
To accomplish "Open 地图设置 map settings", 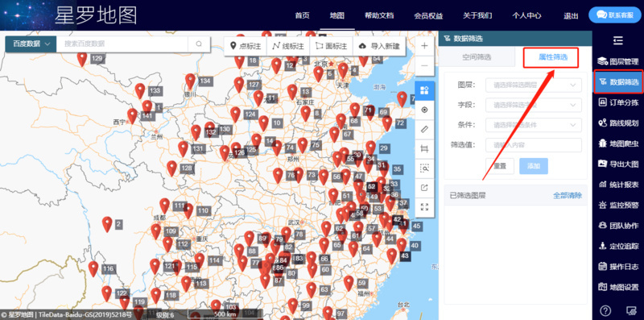I will 618,287.
